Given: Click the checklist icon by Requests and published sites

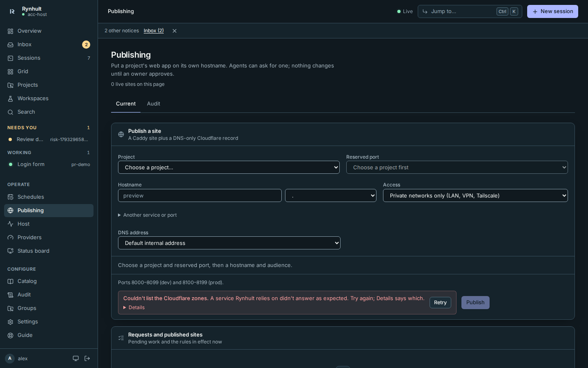Looking at the screenshot, I should (x=121, y=338).
